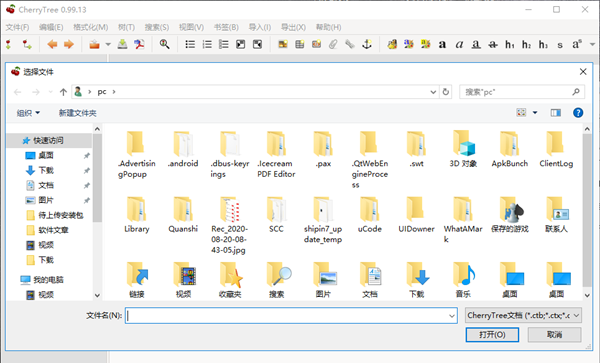Open the 搜索(S) menu
The image size is (600, 363).
point(157,27)
